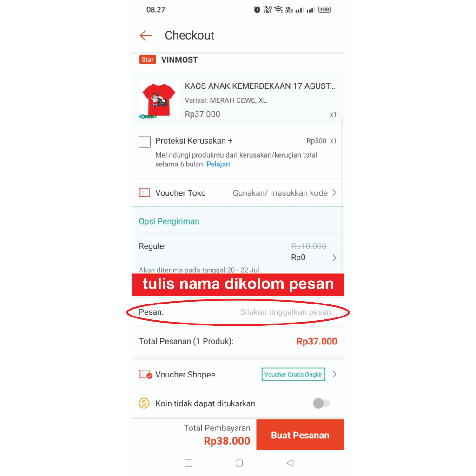Open Android recent apps menu icon
Image resolution: width=476 pixels, height=476 pixels.
tap(189, 463)
